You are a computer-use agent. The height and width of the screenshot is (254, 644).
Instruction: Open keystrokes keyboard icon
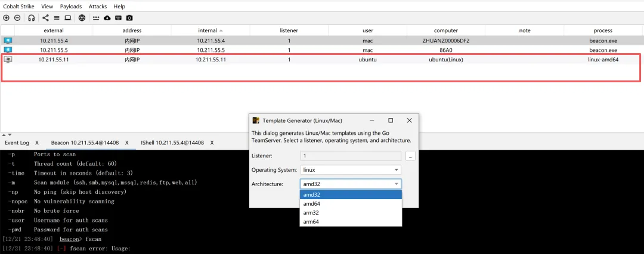[x=118, y=18]
